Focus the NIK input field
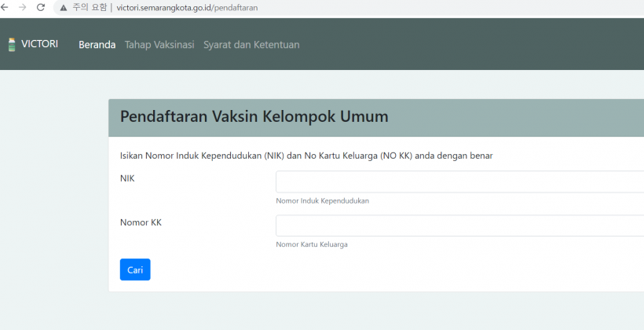The image size is (644, 330). 459,182
